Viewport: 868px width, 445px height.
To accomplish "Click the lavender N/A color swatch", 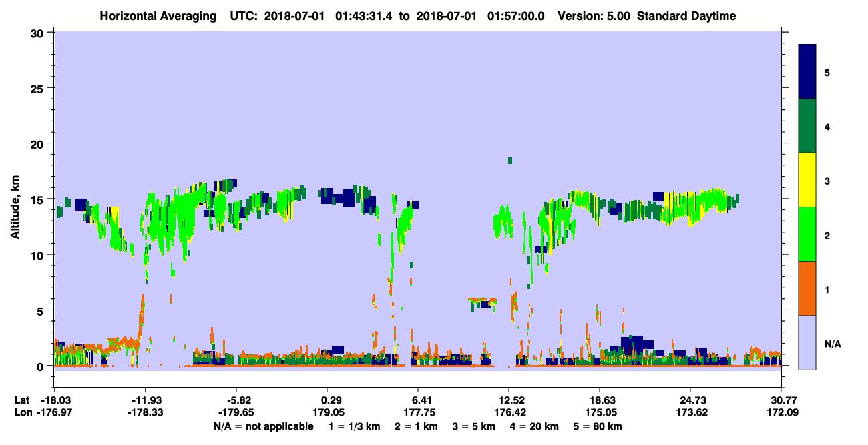I will (808, 342).
